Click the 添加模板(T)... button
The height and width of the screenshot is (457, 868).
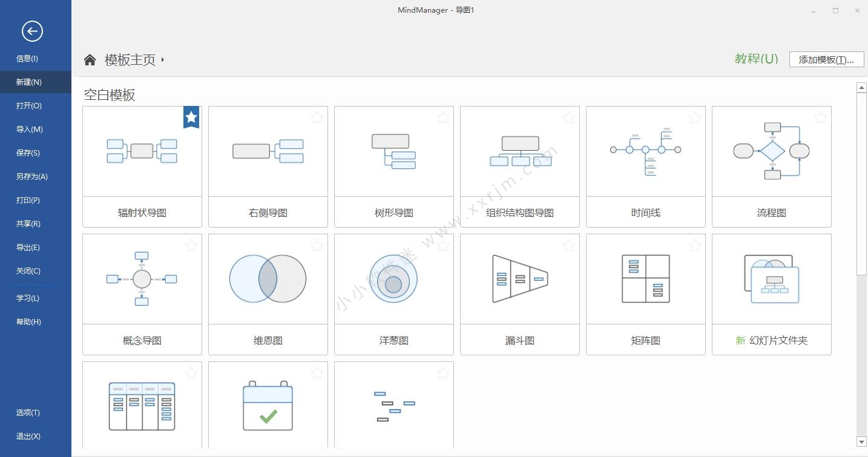pos(826,59)
